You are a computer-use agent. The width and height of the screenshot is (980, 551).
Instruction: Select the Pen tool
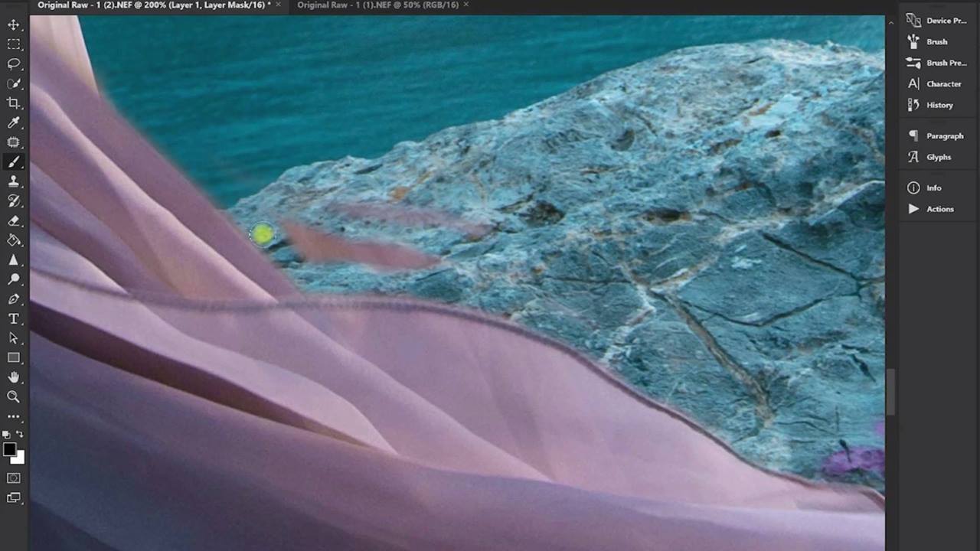pos(14,299)
